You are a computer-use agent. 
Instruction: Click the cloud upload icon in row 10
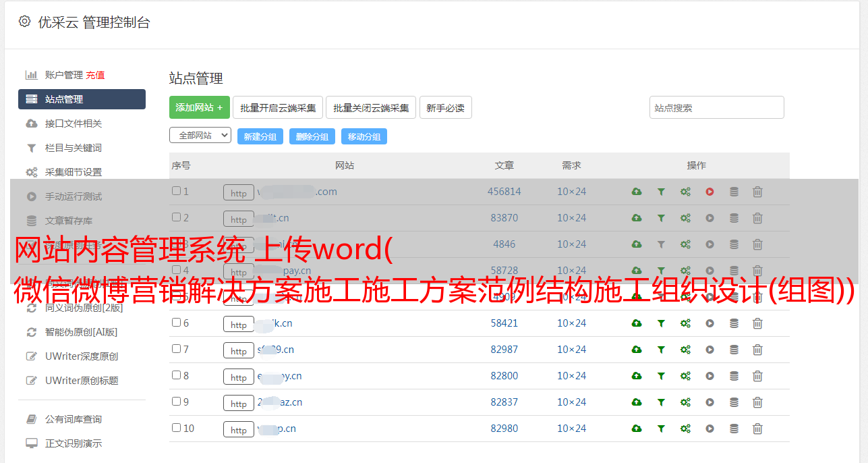(637, 429)
